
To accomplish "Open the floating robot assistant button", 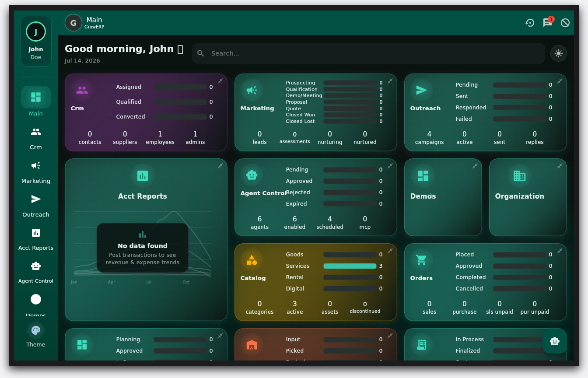I will coord(555,341).
